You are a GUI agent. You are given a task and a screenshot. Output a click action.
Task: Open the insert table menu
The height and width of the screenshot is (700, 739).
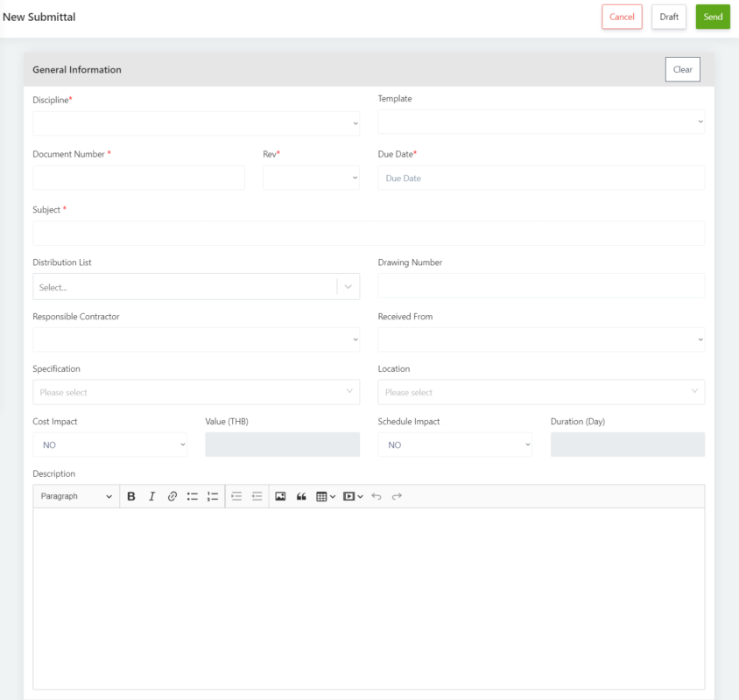click(324, 496)
